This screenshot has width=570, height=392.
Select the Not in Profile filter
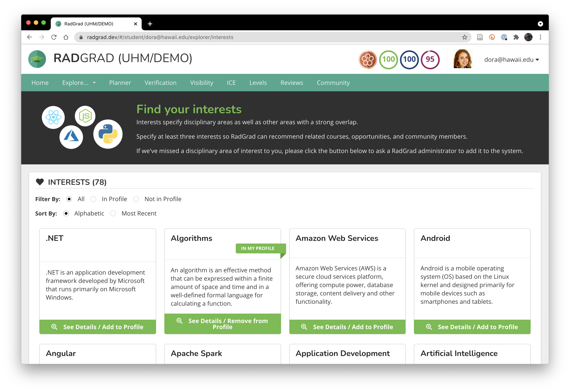pyautogui.click(x=136, y=199)
